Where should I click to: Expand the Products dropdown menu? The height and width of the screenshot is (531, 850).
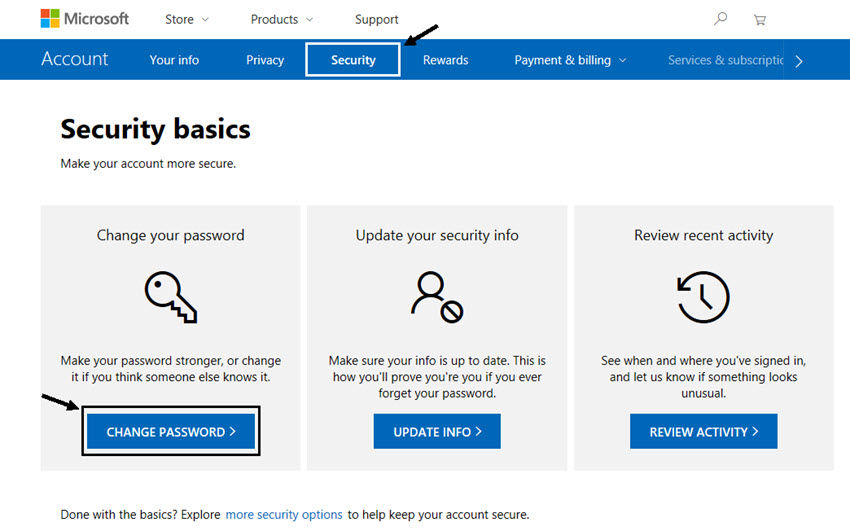tap(281, 20)
